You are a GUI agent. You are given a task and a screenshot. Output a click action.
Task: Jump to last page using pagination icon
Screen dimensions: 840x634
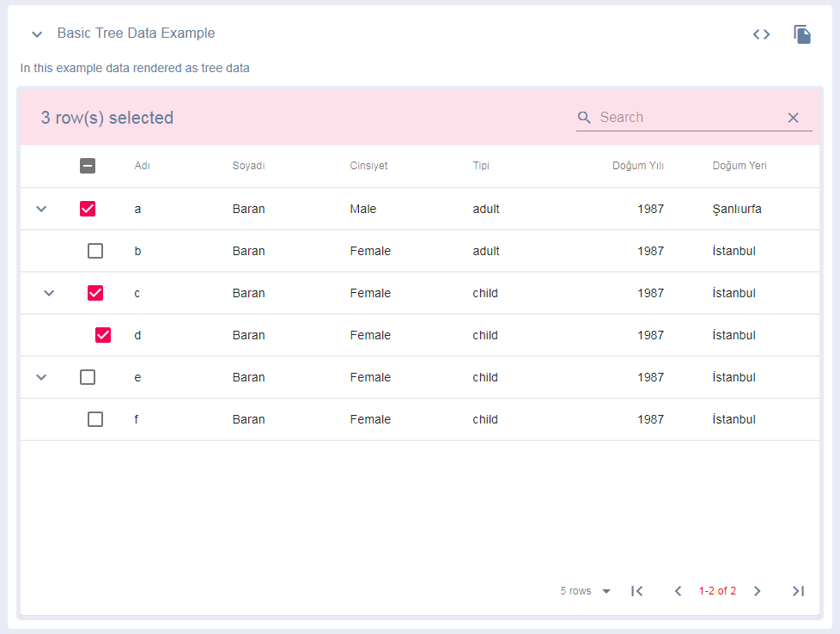tap(798, 591)
